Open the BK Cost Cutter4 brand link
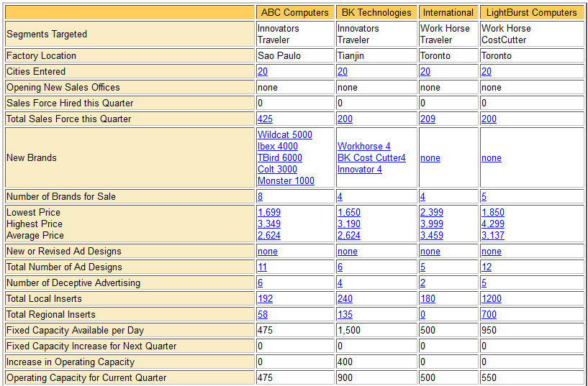 (371, 157)
